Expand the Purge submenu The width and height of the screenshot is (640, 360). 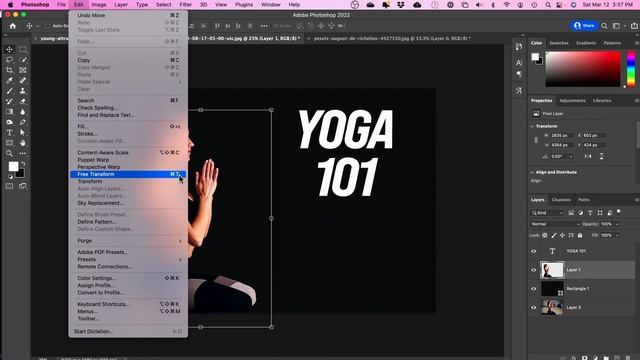(128, 241)
